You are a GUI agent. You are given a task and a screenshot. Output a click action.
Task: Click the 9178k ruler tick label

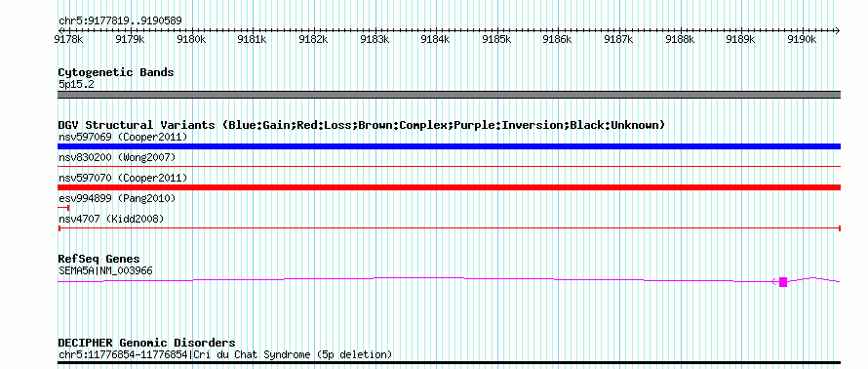pos(68,39)
